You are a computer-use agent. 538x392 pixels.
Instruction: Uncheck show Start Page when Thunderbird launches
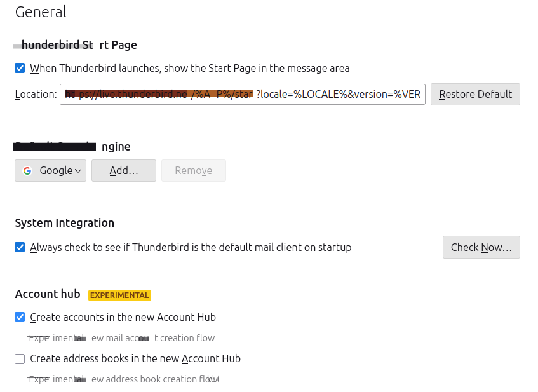point(20,68)
